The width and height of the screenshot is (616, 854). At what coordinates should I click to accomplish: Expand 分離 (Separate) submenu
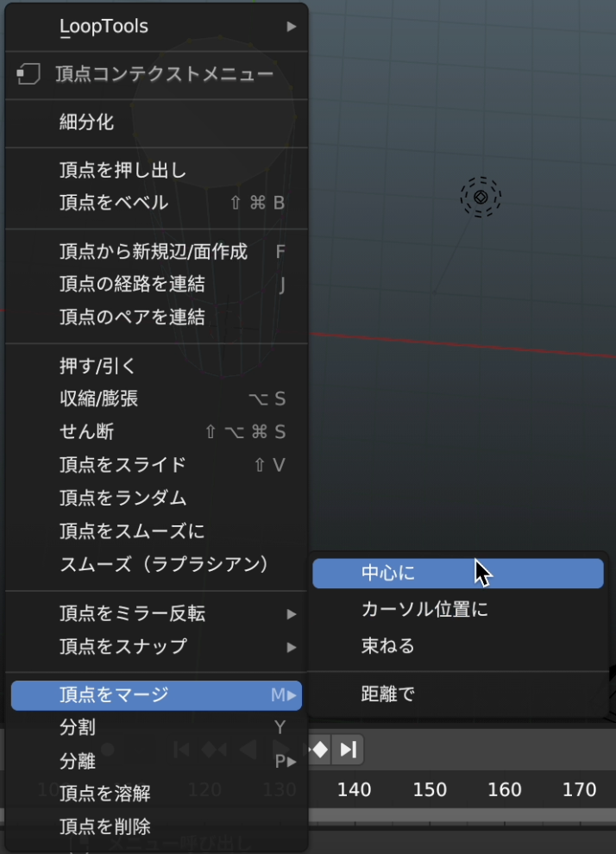(x=156, y=761)
